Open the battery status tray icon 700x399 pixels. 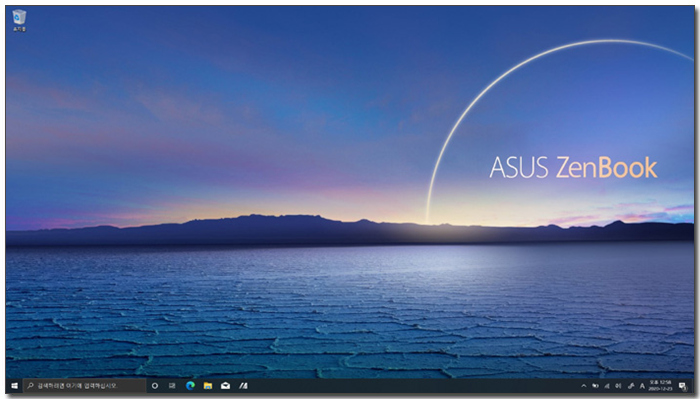tap(595, 386)
